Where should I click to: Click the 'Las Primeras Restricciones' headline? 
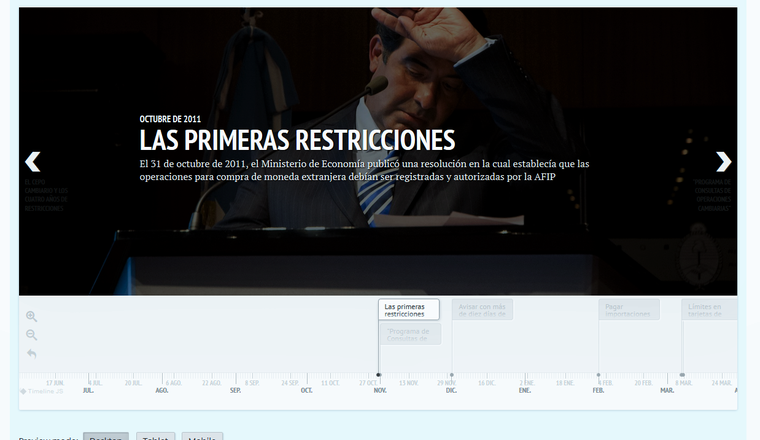tap(297, 139)
